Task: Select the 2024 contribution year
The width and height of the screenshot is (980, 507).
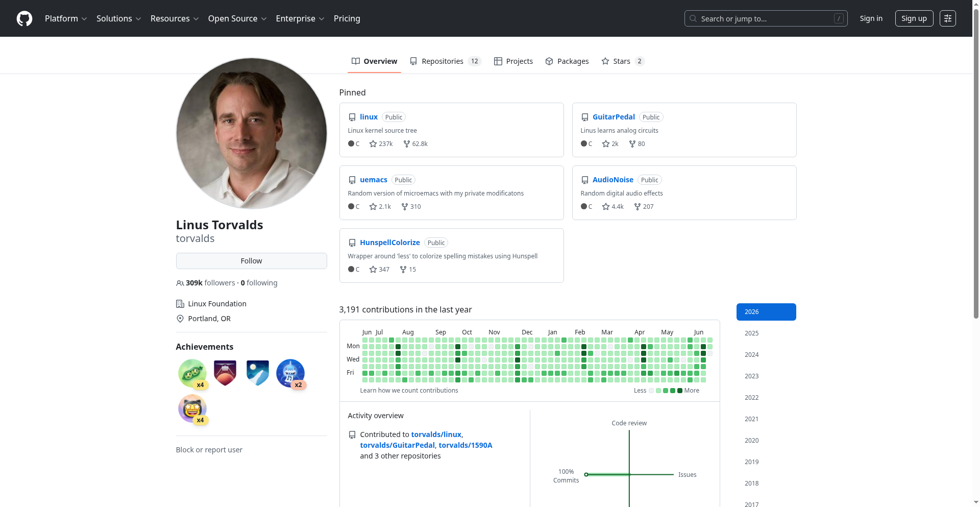Action: click(766, 355)
